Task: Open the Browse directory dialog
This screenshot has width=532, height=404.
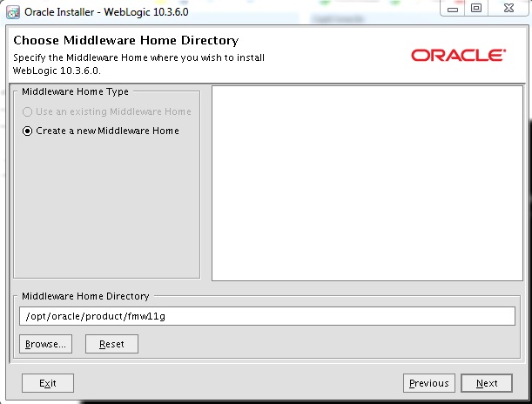Action: [45, 344]
